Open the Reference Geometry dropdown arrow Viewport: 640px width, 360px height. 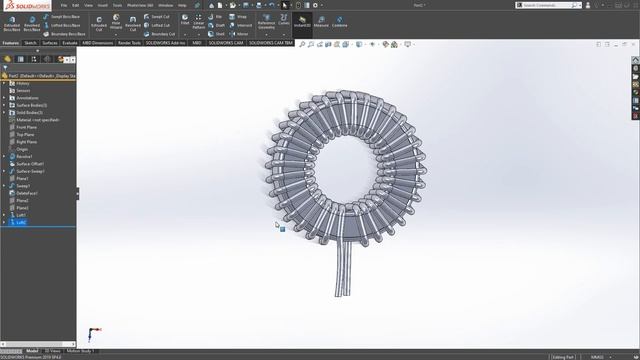tap(266, 35)
